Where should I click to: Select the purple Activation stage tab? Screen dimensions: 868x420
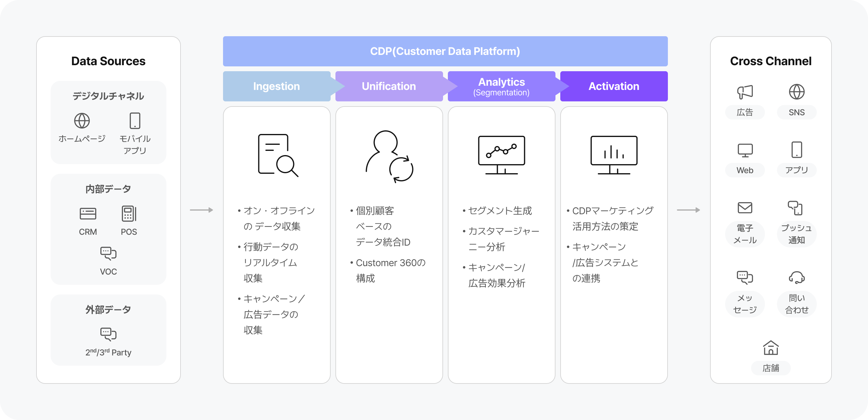614,86
